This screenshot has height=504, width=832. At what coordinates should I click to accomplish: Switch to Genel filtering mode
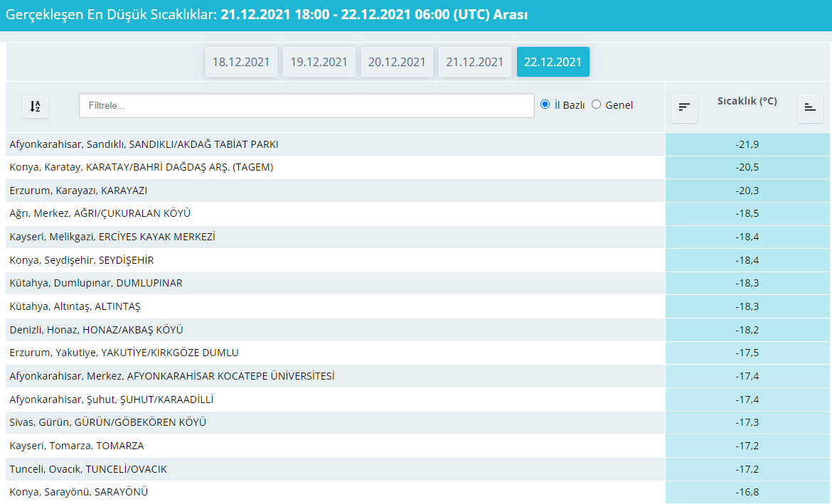(596, 104)
